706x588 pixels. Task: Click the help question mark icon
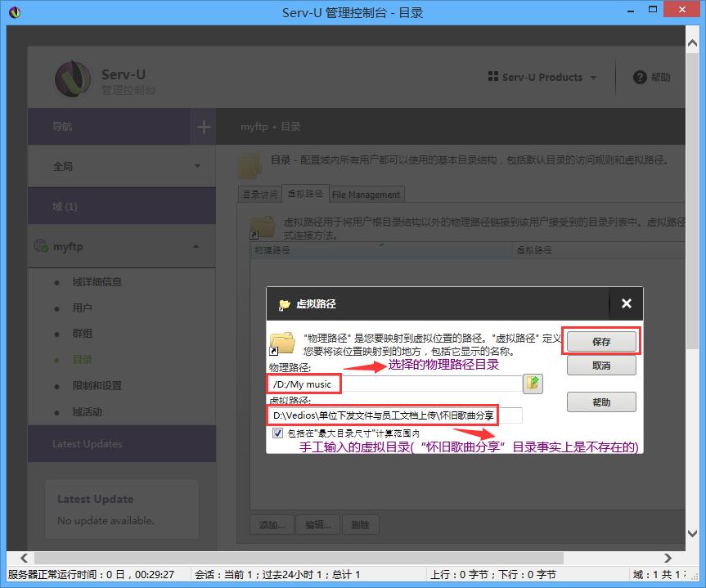pyautogui.click(x=640, y=78)
